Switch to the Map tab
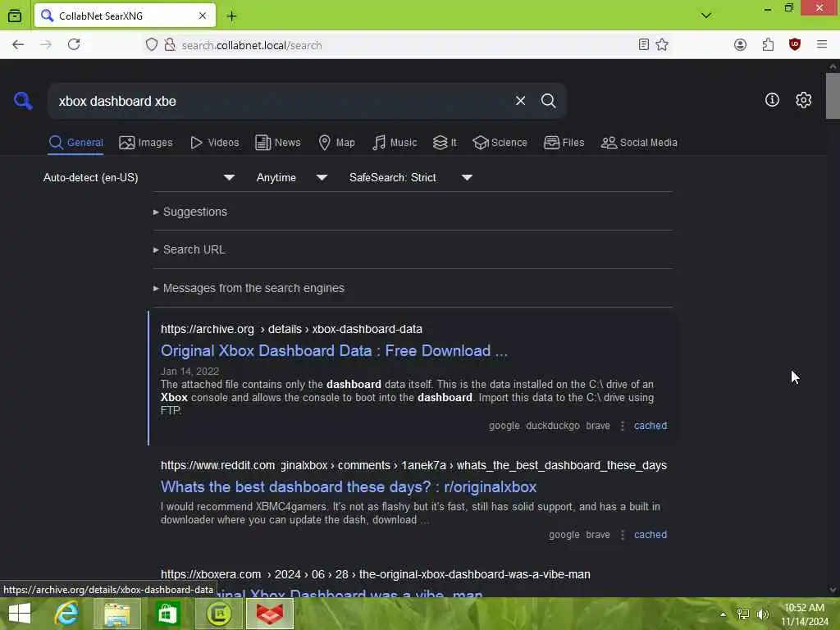This screenshot has height=630, width=840. 336,143
